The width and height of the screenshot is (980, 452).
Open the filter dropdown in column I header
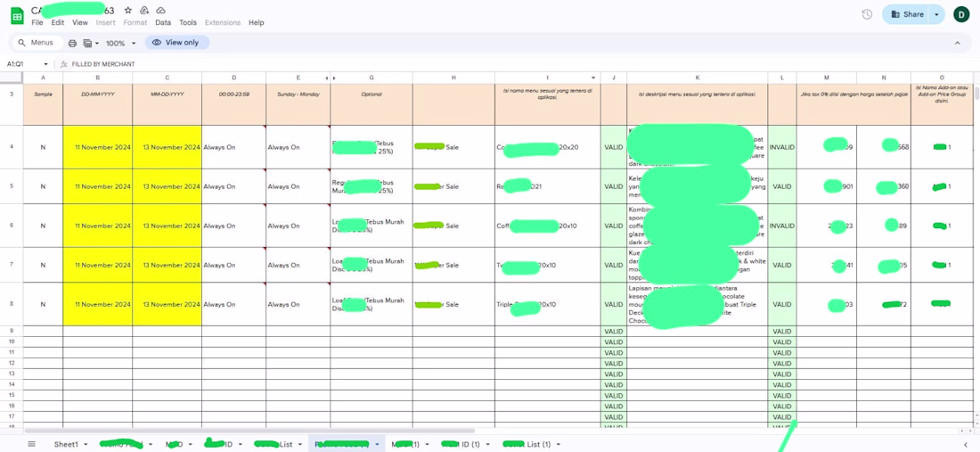593,78
